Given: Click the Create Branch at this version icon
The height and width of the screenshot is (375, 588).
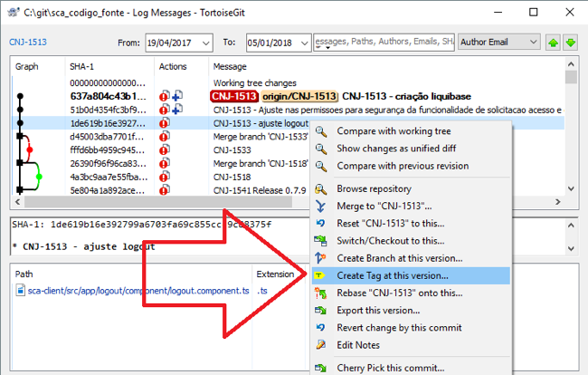Looking at the screenshot, I should [x=321, y=257].
